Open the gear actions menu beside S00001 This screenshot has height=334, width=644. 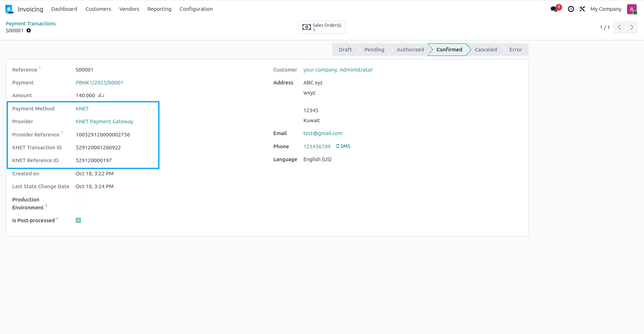29,31
